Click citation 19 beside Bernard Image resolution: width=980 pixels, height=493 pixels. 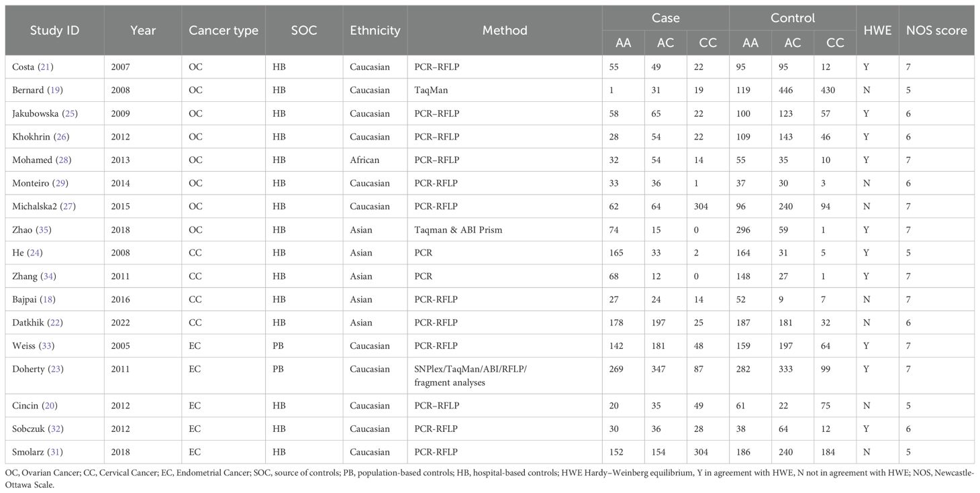58,91
